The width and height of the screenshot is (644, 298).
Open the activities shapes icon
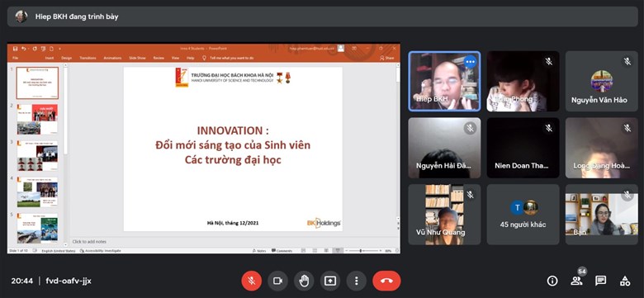coord(625,281)
